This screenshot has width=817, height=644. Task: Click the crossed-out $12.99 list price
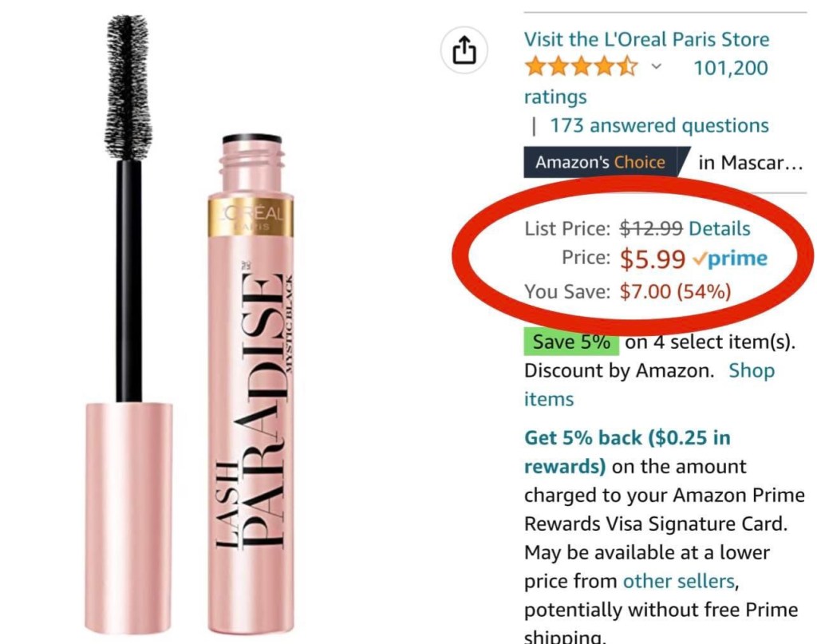pyautogui.click(x=651, y=228)
